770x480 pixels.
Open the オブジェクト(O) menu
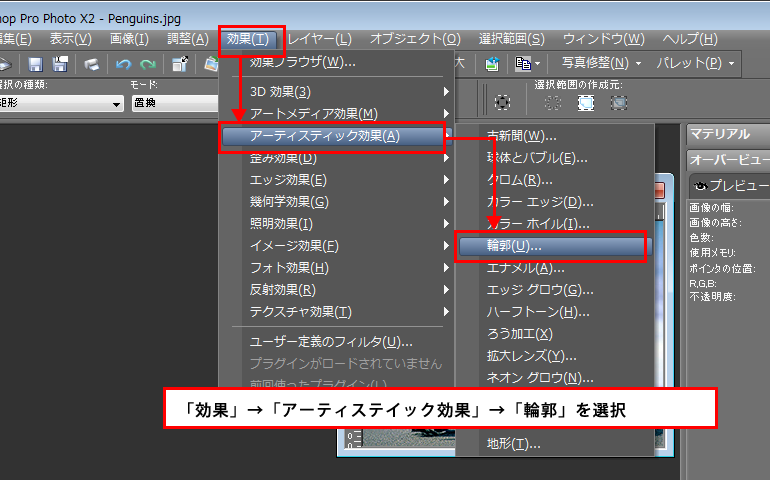point(415,39)
